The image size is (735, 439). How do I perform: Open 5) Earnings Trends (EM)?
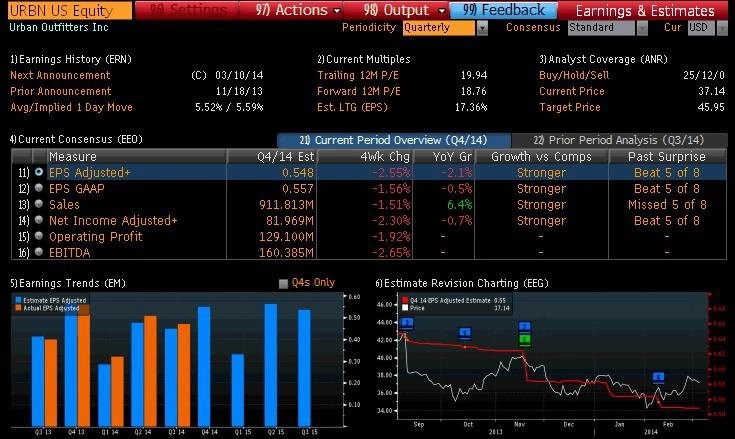point(68,283)
